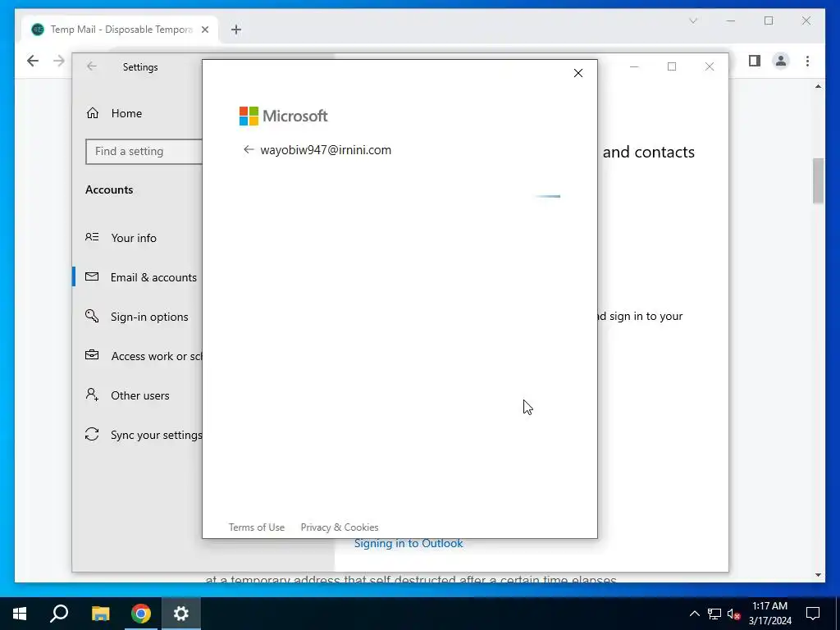Click the network tray icon
Screen dimensions: 840x630
tap(714, 614)
